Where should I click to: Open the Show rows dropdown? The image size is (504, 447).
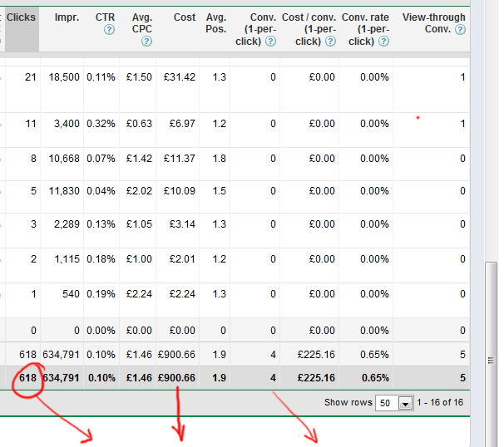click(x=405, y=403)
